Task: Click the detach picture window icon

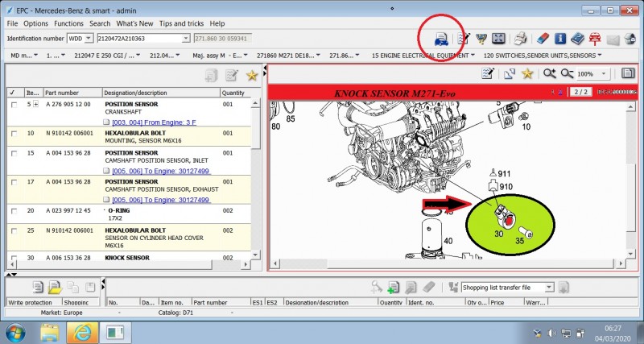Action: (x=510, y=73)
